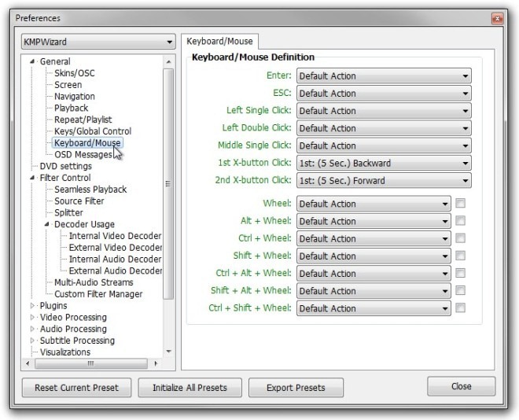This screenshot has width=519, height=420.
Task: Collapse the Decoder Usage tree node
Action: (x=47, y=225)
